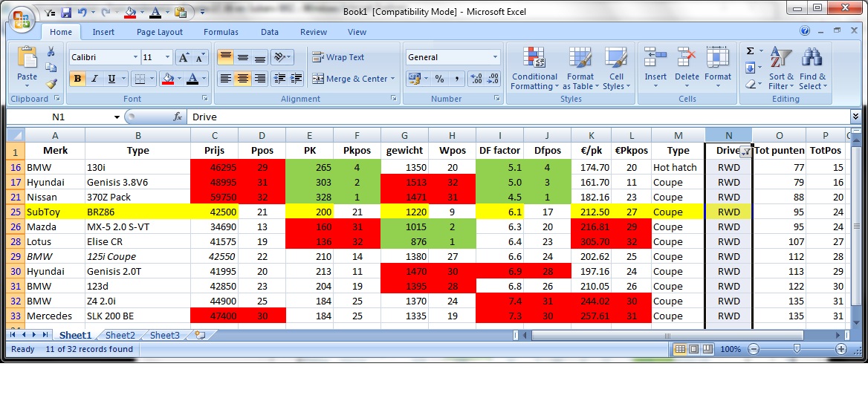Click the AutoSum sigma button
Viewport: 868px width, 401px height.
coord(750,51)
